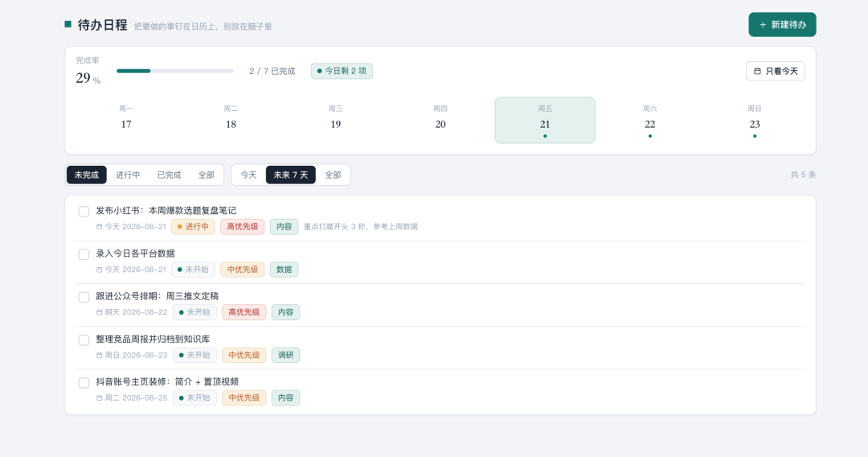Click 内容 category tag on 发布小红书 task
868x457 pixels.
point(284,227)
